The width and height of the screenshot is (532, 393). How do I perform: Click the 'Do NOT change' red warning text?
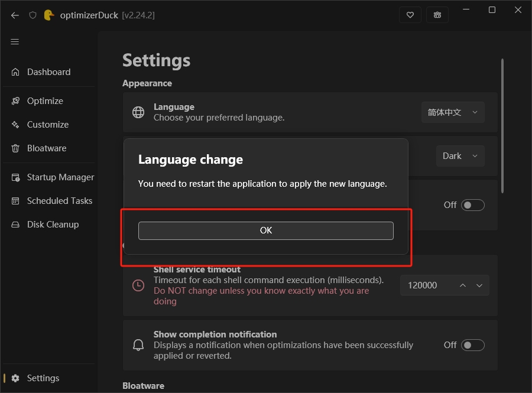(x=261, y=296)
